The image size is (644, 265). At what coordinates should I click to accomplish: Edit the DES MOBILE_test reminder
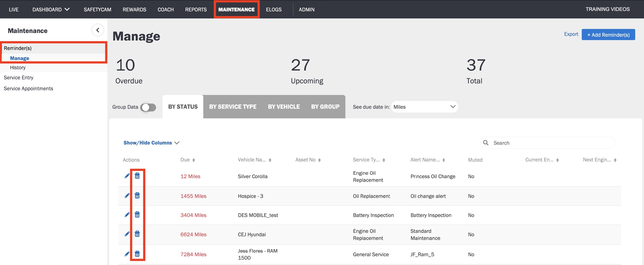[127, 215]
